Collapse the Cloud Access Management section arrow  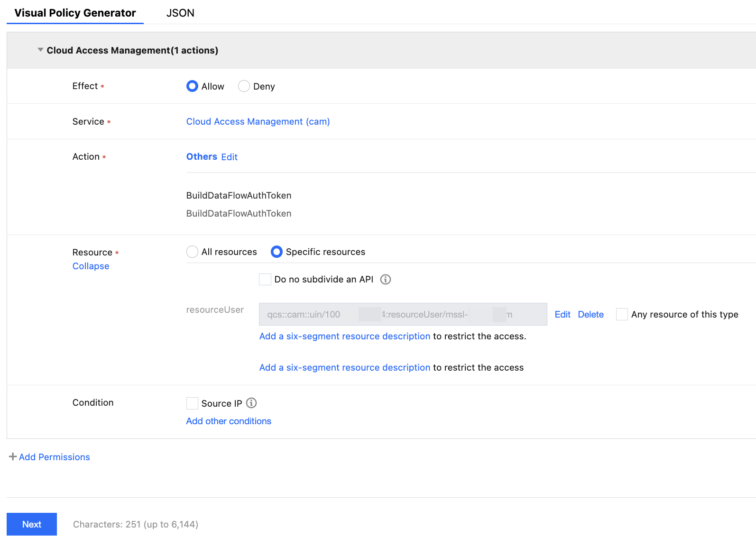pyautogui.click(x=40, y=50)
